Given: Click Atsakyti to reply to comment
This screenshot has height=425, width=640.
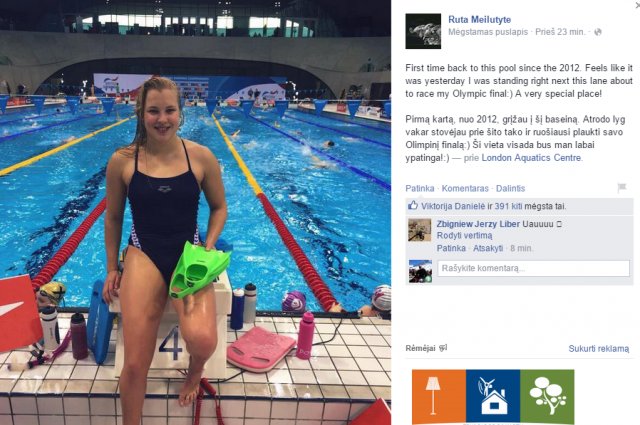Looking at the screenshot, I should [488, 248].
